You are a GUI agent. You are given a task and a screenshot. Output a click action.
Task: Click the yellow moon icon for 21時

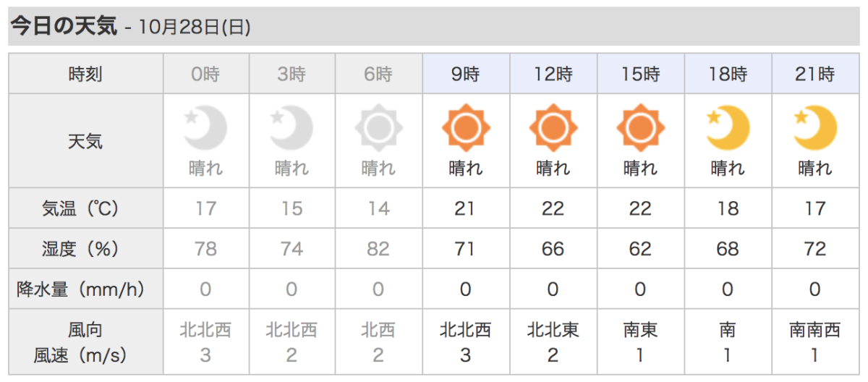815,130
